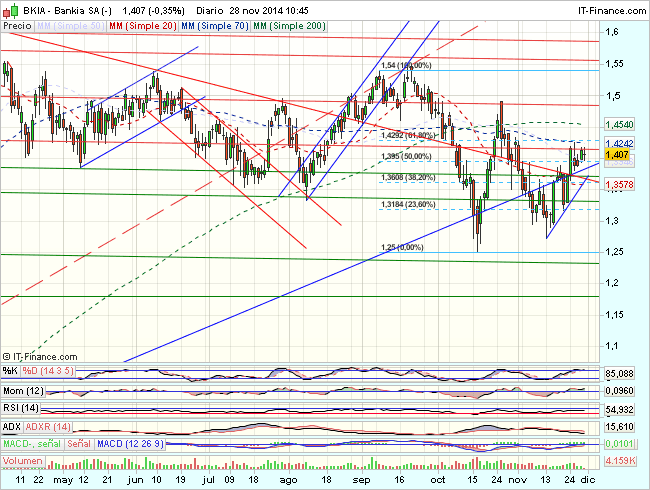650x490 pixels.
Task: Select the %K stochastic label
Action: click(x=10, y=371)
